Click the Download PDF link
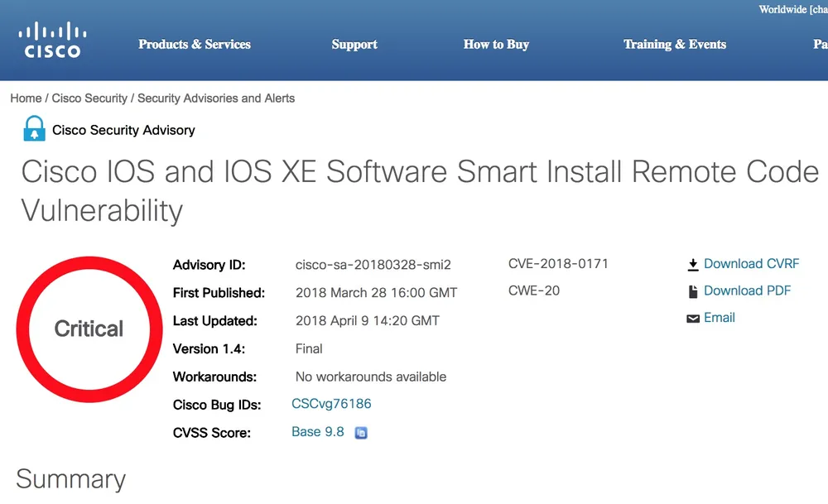The image size is (828, 504). point(747,290)
